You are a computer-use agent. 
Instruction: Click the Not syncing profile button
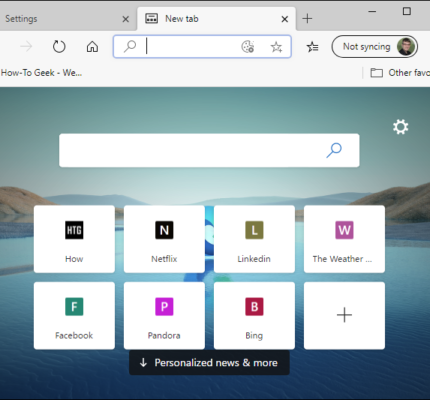375,47
